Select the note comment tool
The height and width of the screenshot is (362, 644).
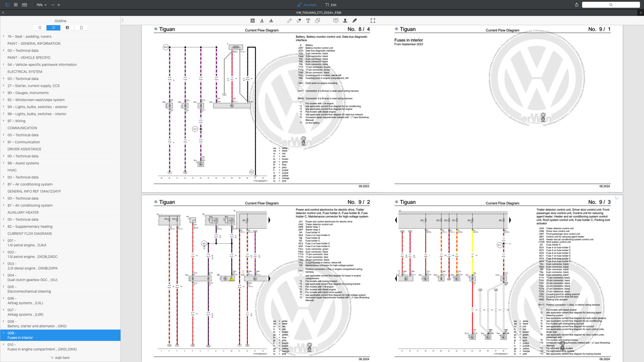pyautogui.click(x=336, y=20)
